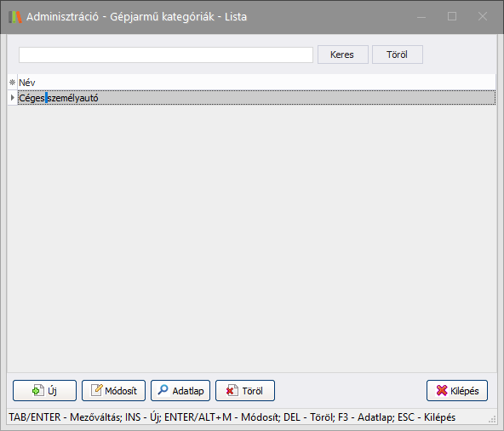Click the green plus icon on Új button
The image size is (504, 431).
pos(38,390)
